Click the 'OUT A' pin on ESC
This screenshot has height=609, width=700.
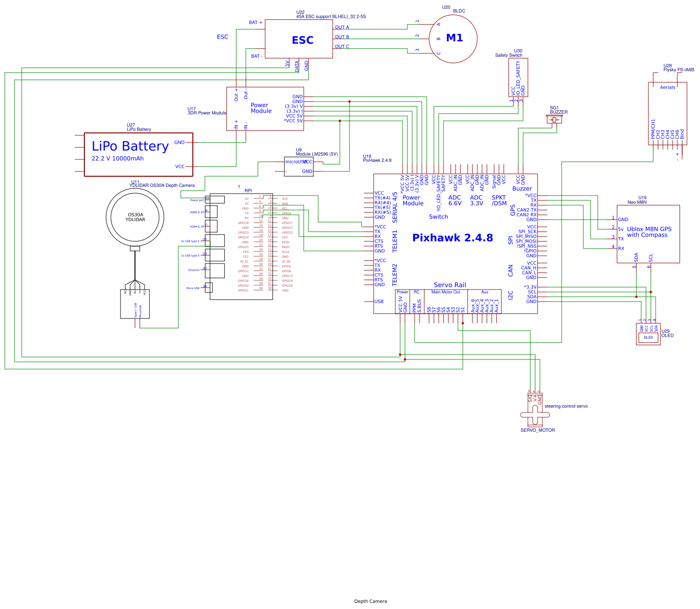[x=342, y=27]
